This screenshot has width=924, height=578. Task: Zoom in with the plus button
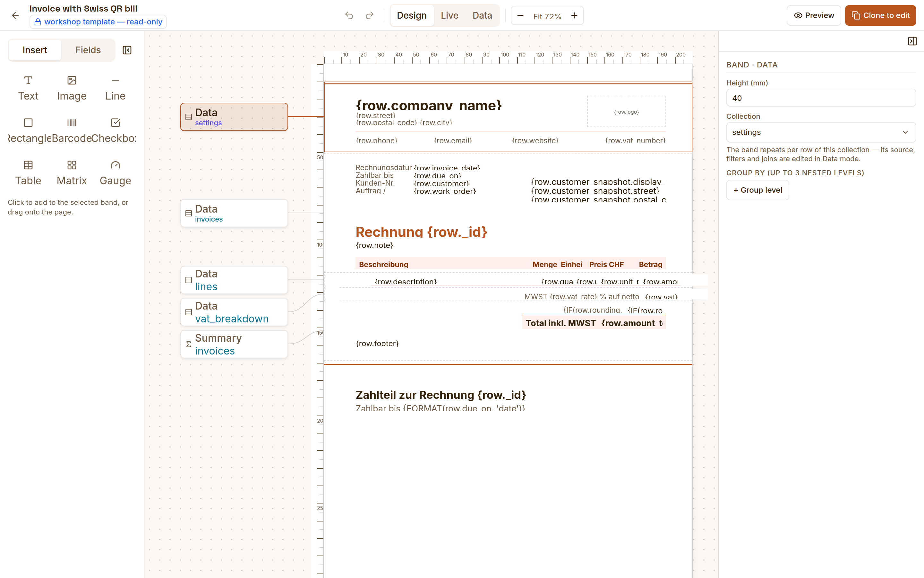tap(574, 15)
